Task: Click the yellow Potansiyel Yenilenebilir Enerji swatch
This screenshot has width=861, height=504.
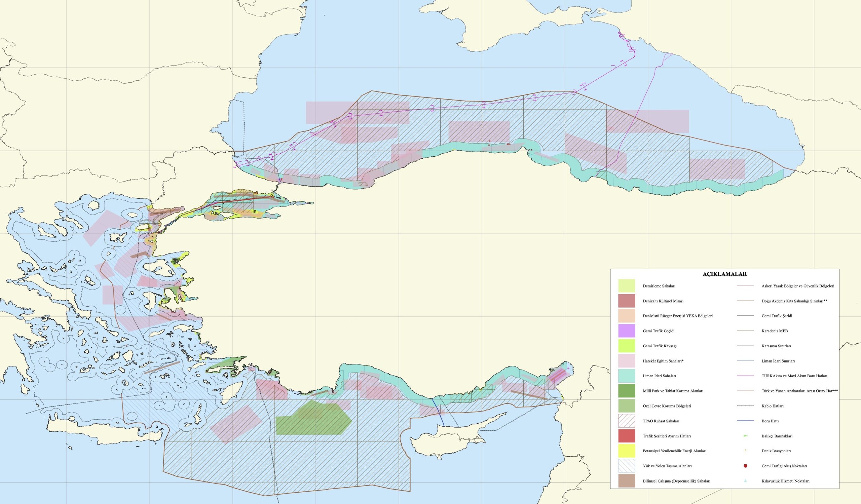Action: [x=626, y=451]
